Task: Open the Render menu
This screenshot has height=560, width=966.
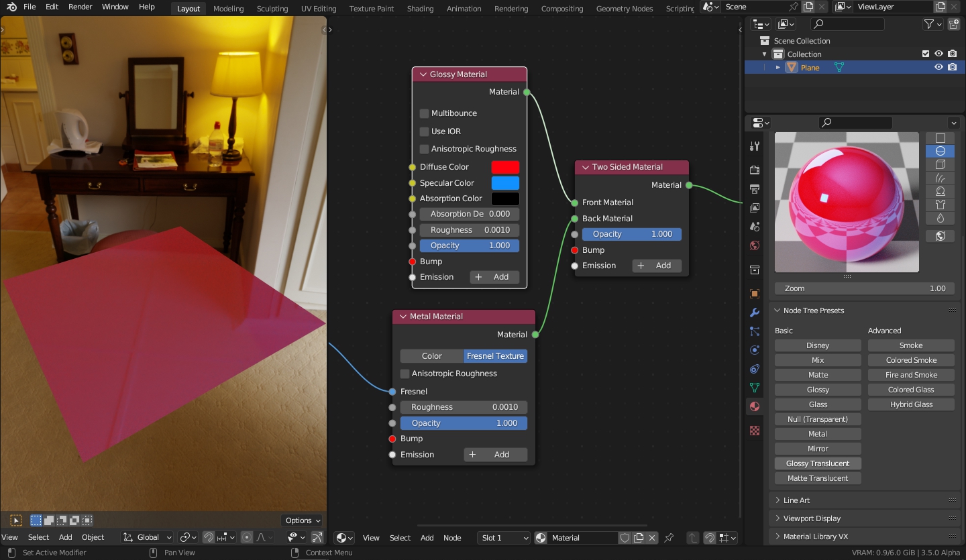Action: point(80,7)
